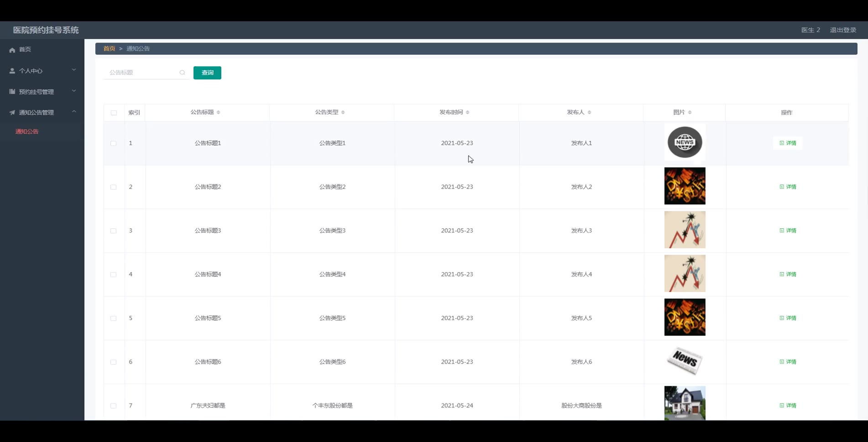Viewport: 868px width, 442px height.
Task: Click the cell 个丰东股份都是
Action: tap(332, 405)
